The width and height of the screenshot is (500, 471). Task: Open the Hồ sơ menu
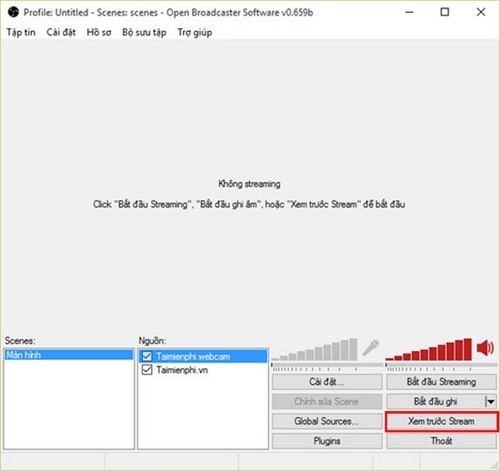pos(99,32)
